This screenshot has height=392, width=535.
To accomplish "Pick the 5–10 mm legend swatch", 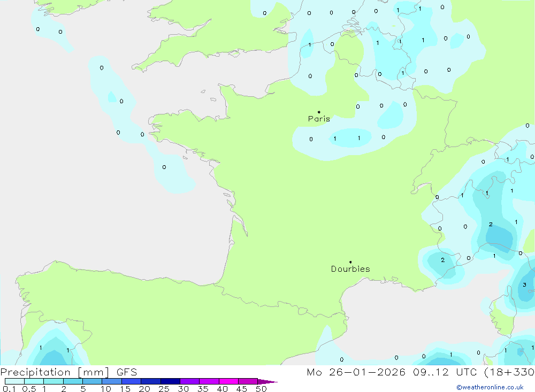I will click(x=93, y=381).
